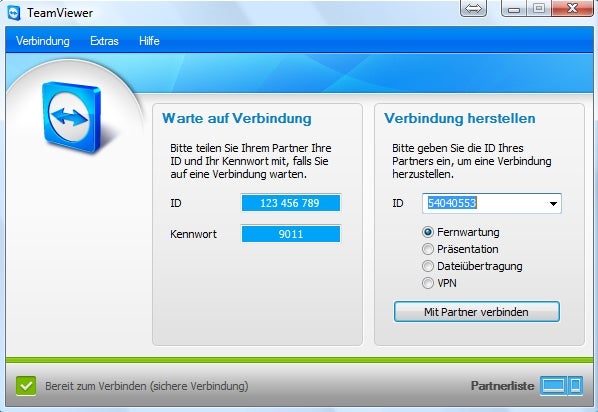The width and height of the screenshot is (598, 412).
Task: Select the Fernwartung radio button
Action: pos(428,232)
